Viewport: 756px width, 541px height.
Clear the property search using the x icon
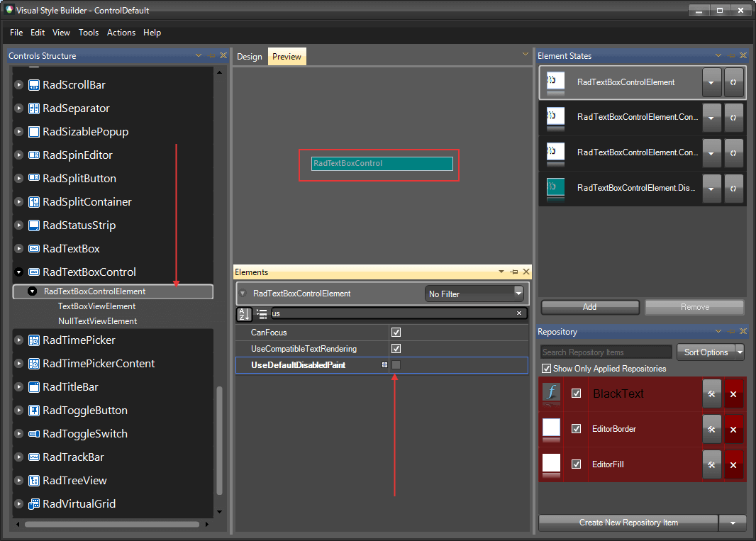click(x=518, y=313)
